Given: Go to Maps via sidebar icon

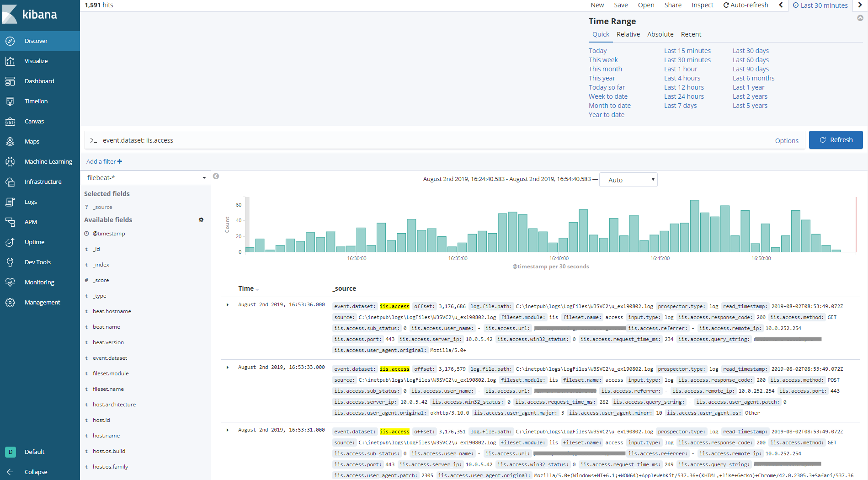Looking at the screenshot, I should coord(10,142).
